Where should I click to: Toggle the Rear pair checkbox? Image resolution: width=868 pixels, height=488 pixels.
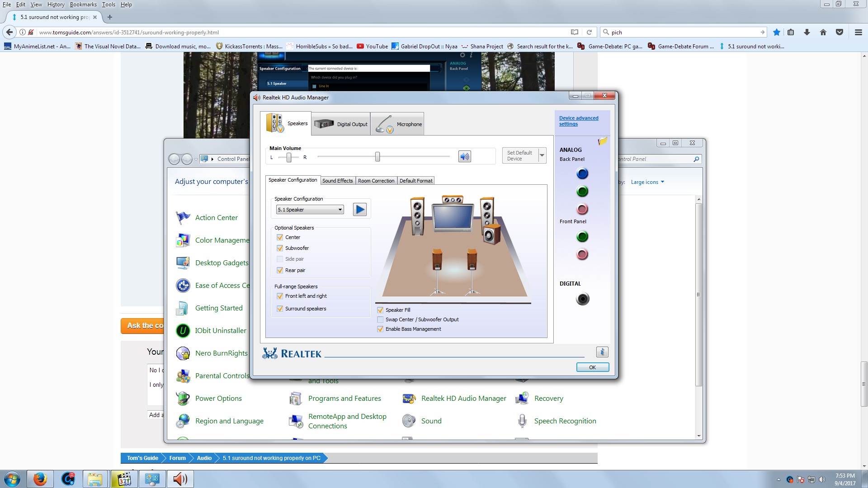[280, 270]
